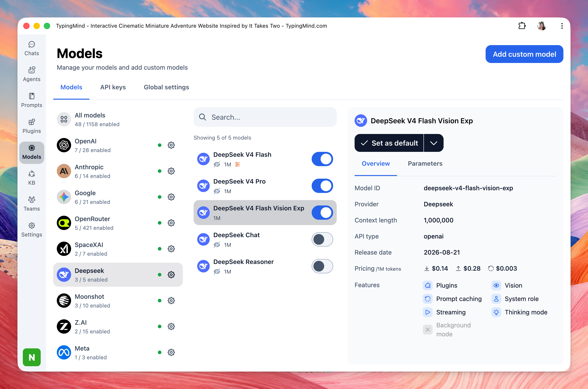Focus the model Search field
This screenshot has width=588, height=389.
coord(265,117)
